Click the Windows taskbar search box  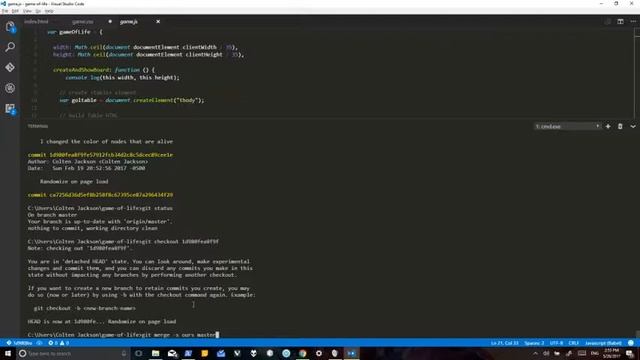point(73,353)
